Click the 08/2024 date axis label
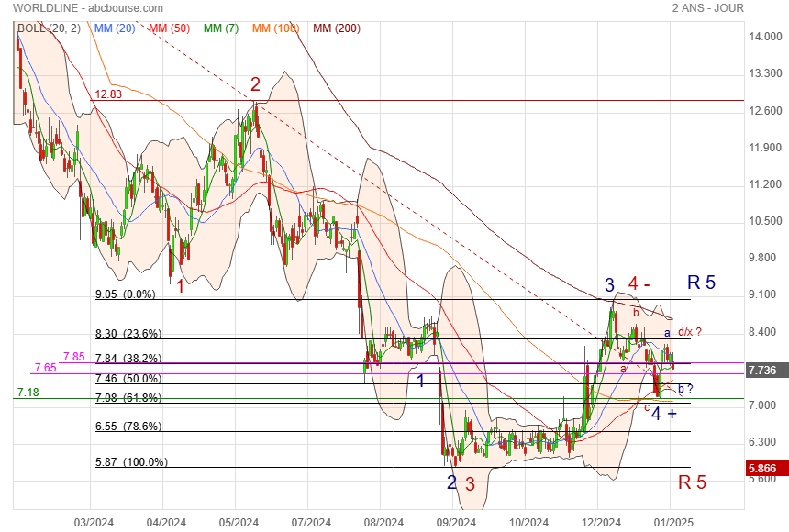 pos(383,523)
